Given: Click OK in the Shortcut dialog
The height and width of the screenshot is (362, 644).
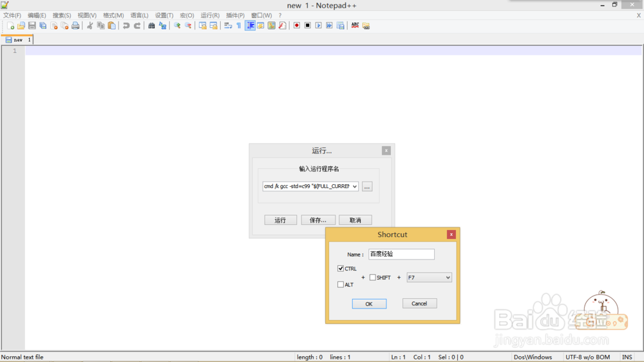Looking at the screenshot, I should (369, 304).
